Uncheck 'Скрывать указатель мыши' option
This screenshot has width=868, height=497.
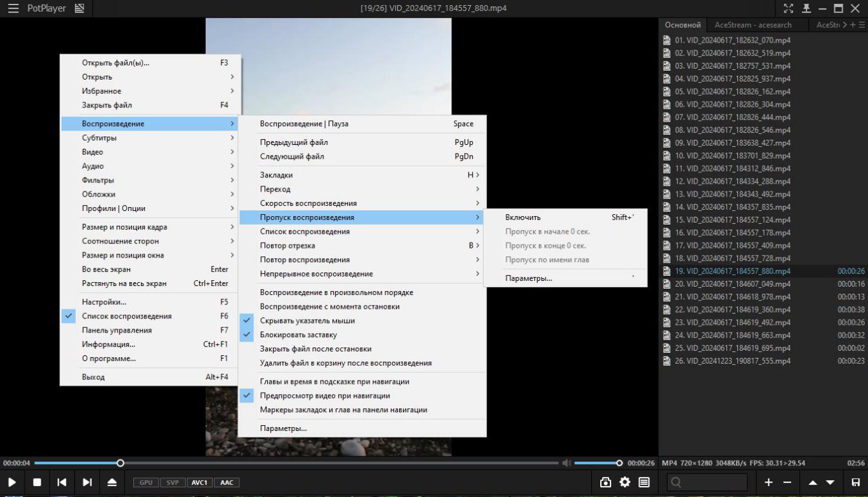(307, 321)
